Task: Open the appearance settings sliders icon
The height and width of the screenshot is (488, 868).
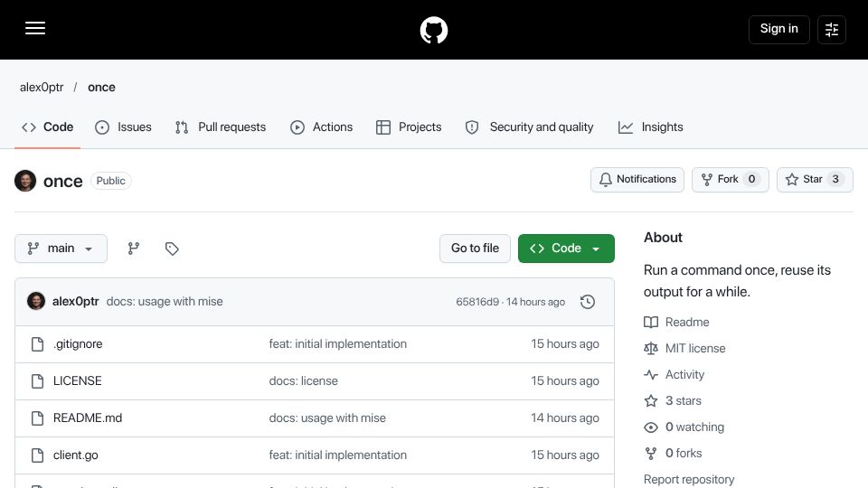Action: tap(832, 29)
